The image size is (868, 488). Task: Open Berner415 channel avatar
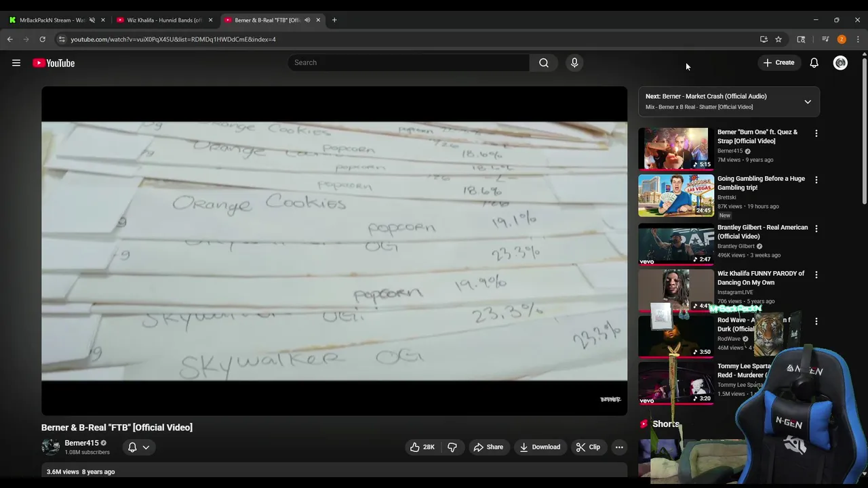[x=50, y=447]
